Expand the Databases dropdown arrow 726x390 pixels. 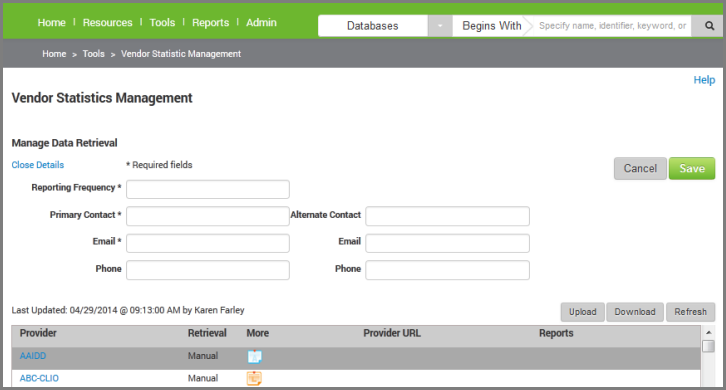click(x=440, y=26)
